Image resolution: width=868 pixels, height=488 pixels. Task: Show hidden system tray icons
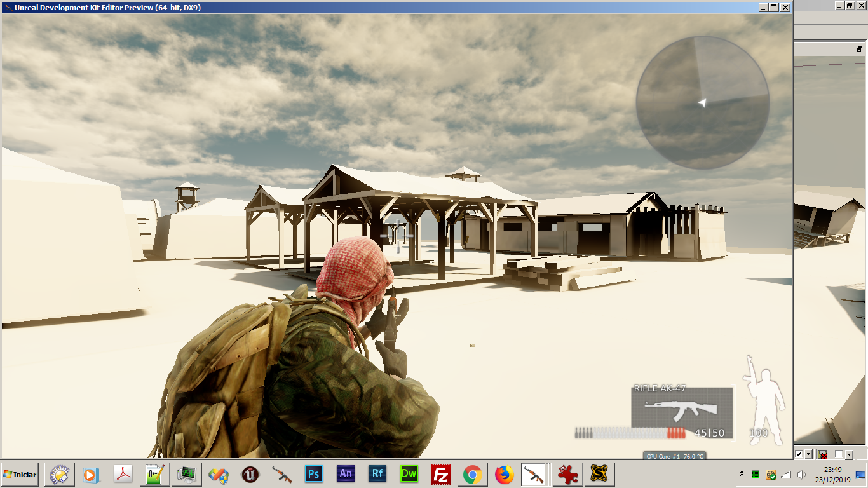click(742, 475)
